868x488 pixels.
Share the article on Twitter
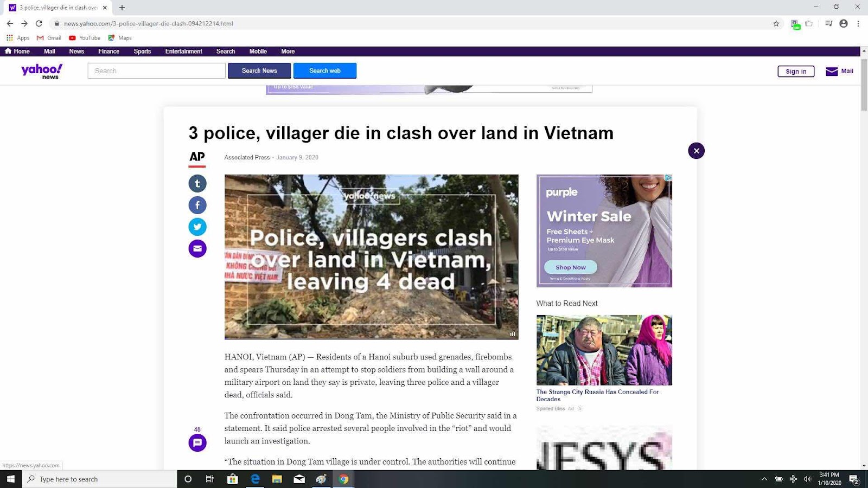[197, 227]
